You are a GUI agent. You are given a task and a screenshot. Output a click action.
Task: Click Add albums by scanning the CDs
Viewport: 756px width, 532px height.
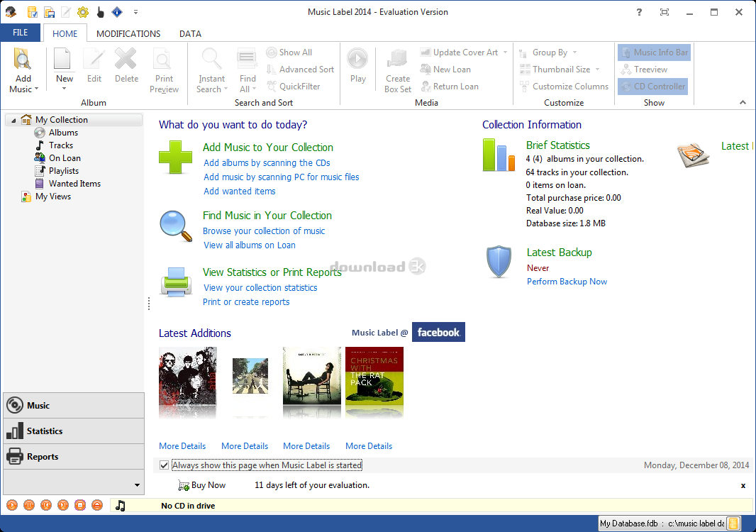click(267, 163)
